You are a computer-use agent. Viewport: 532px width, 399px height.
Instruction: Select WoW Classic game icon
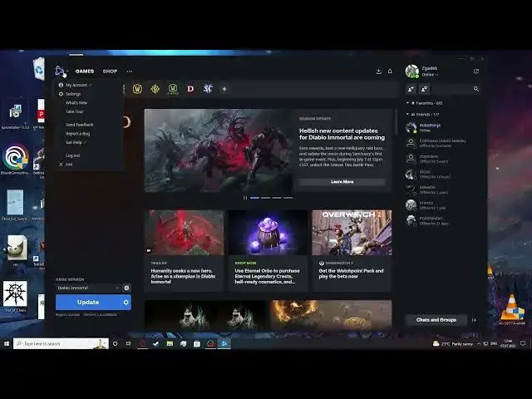[173, 89]
